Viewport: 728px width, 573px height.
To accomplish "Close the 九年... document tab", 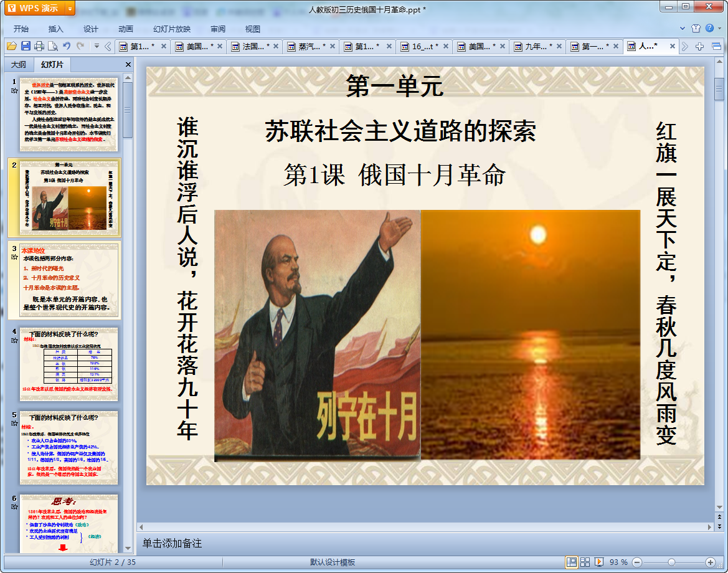I will (559, 47).
